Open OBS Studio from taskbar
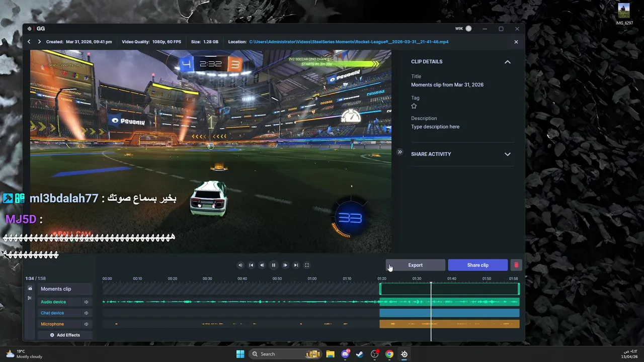Viewport: 644px width, 362px height. tap(374, 354)
